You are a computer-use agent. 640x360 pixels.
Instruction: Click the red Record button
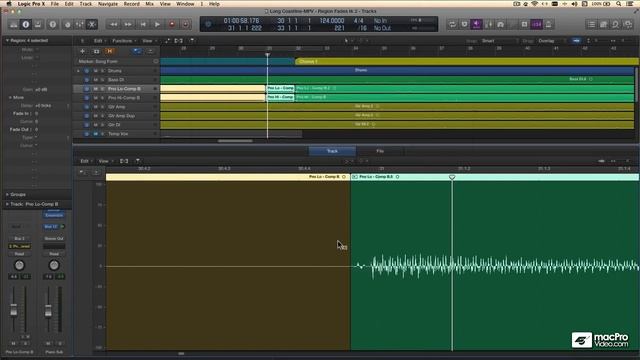coord(172,24)
